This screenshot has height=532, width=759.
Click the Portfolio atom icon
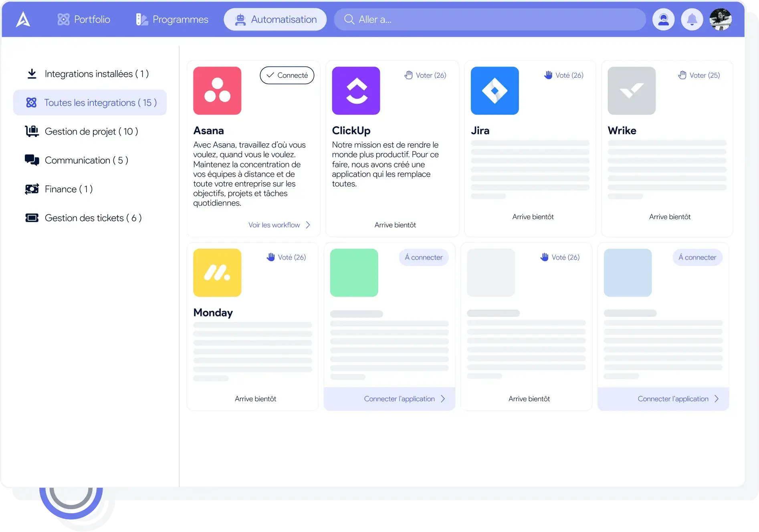coord(63,19)
